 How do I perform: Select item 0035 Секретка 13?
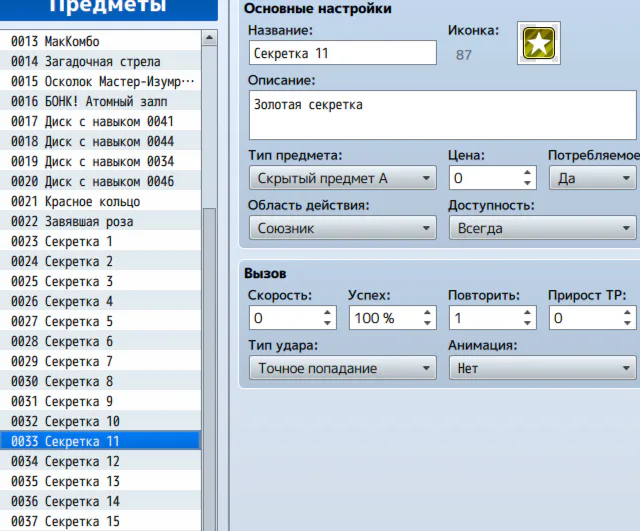pyautogui.click(x=100, y=481)
